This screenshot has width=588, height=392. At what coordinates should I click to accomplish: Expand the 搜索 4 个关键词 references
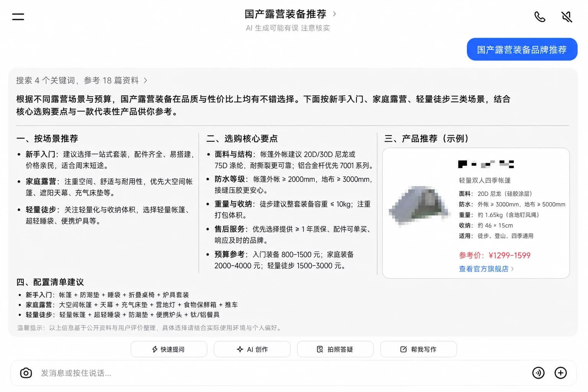tap(82, 80)
